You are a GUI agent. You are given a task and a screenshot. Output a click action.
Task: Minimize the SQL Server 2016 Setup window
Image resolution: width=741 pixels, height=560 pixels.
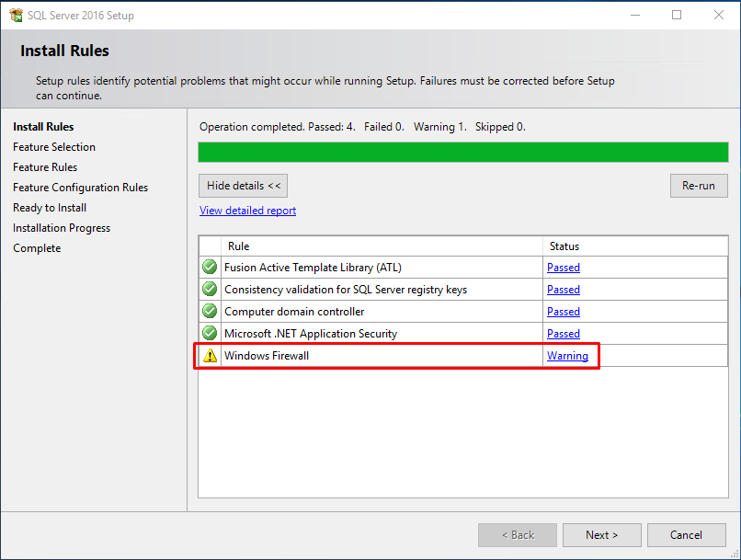click(x=635, y=15)
